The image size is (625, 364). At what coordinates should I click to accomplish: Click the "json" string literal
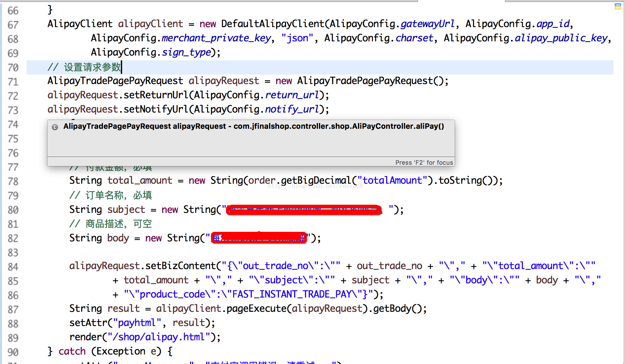[x=297, y=38]
